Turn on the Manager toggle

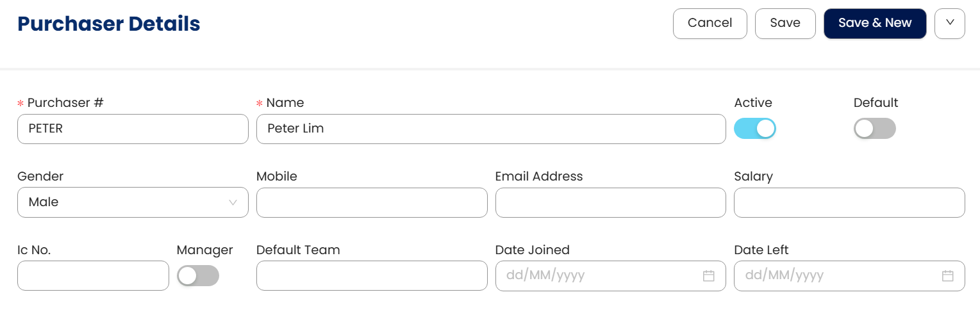tap(198, 276)
